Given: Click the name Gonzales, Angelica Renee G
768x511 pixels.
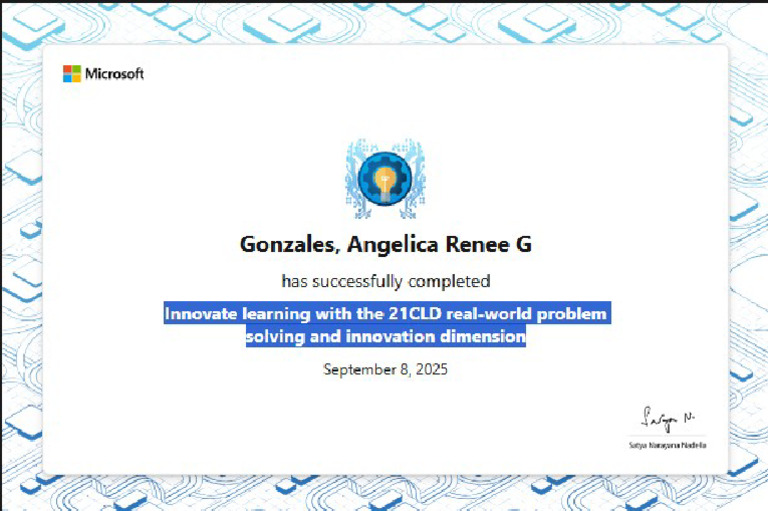Looking at the screenshot, I should (385, 244).
